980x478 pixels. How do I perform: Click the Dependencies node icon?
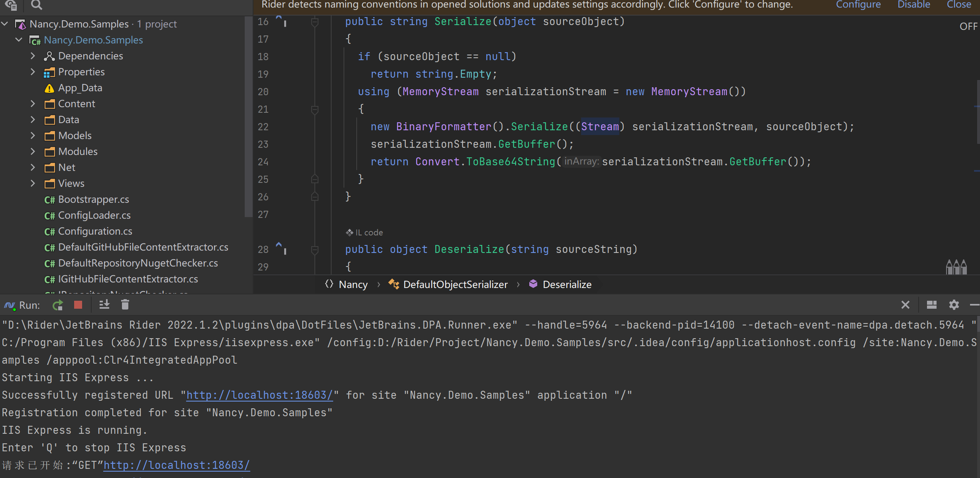tap(49, 56)
